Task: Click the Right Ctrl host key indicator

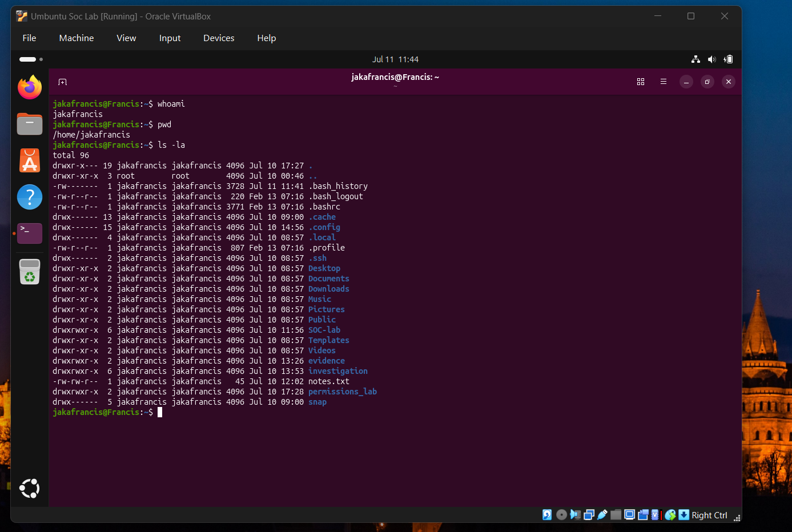Action: (x=709, y=515)
